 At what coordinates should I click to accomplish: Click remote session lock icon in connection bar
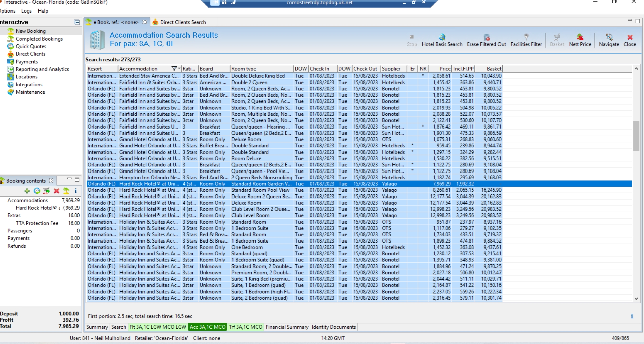[224, 2]
